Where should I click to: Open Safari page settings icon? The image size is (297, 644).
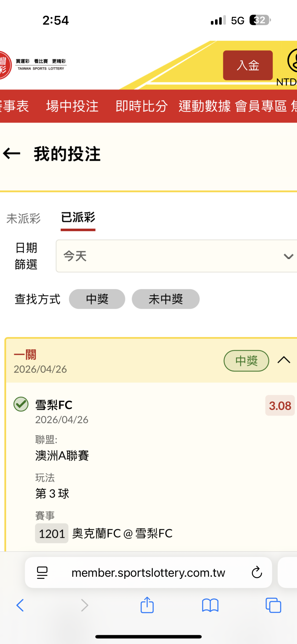click(42, 572)
